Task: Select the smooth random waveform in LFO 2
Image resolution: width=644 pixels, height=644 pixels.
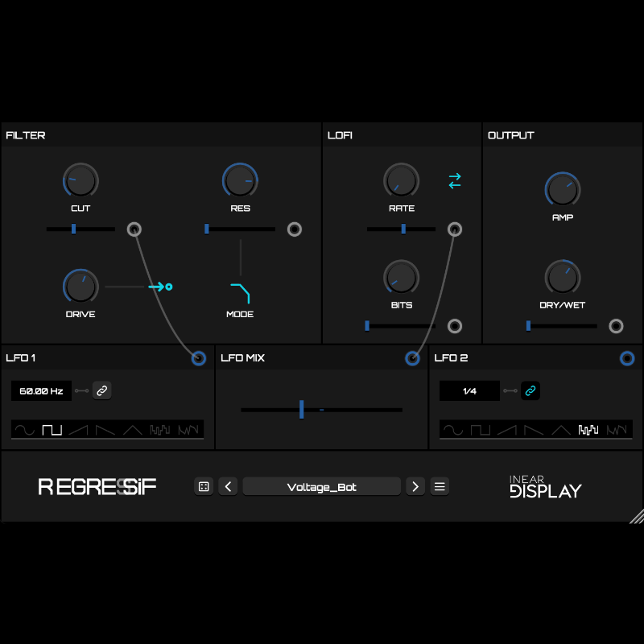Action: (617, 430)
